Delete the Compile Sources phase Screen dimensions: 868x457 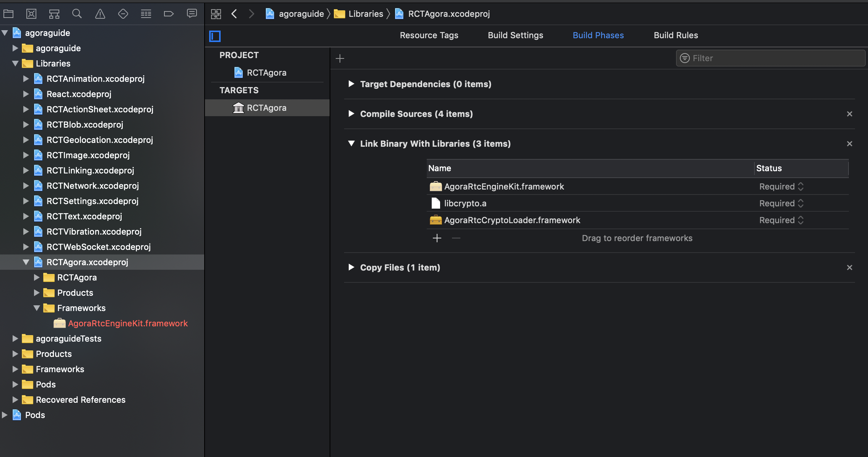pyautogui.click(x=850, y=114)
